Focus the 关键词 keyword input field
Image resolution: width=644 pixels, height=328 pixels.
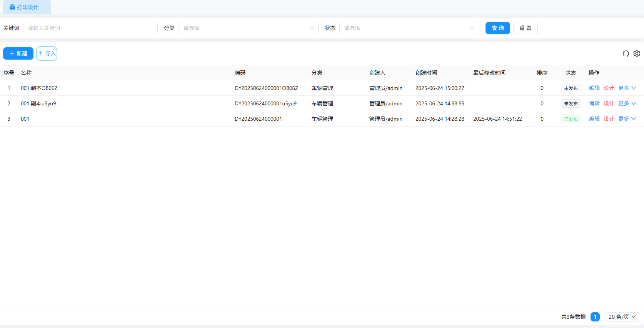(x=90, y=28)
